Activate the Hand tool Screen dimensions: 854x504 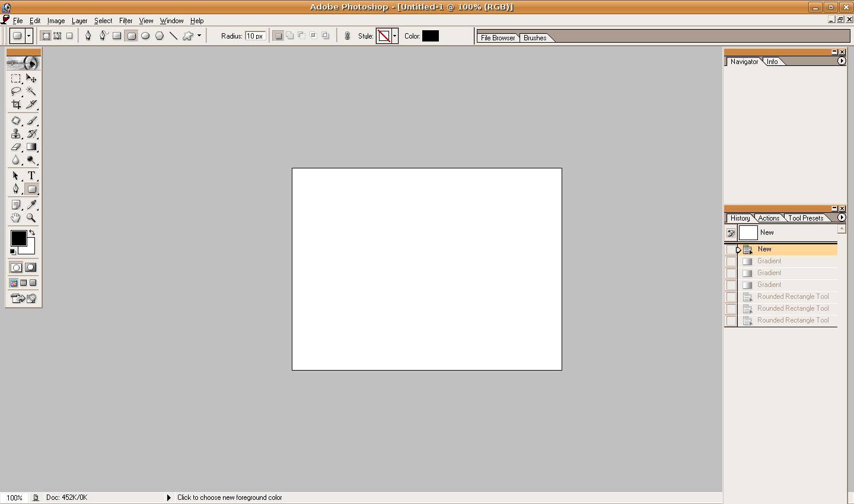coord(16,218)
